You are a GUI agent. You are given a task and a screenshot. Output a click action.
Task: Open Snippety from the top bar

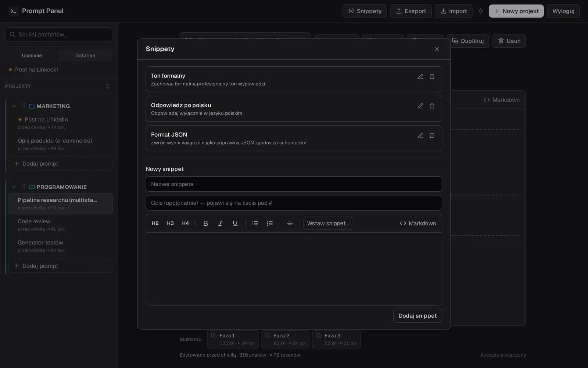point(365,11)
